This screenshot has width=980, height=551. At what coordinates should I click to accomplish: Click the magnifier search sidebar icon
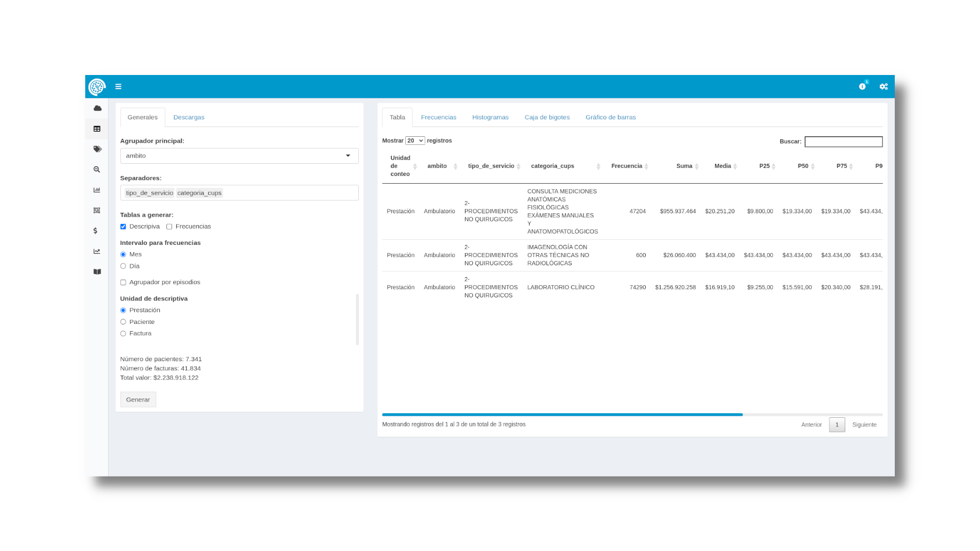click(97, 169)
